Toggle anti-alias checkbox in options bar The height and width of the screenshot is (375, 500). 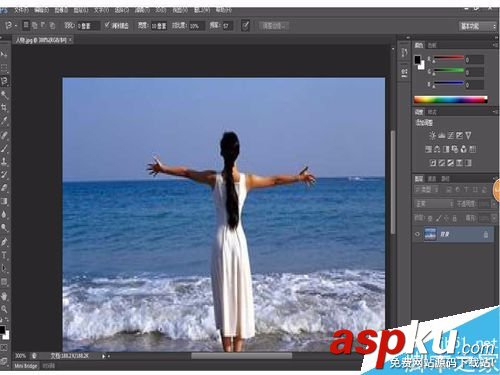107,25
